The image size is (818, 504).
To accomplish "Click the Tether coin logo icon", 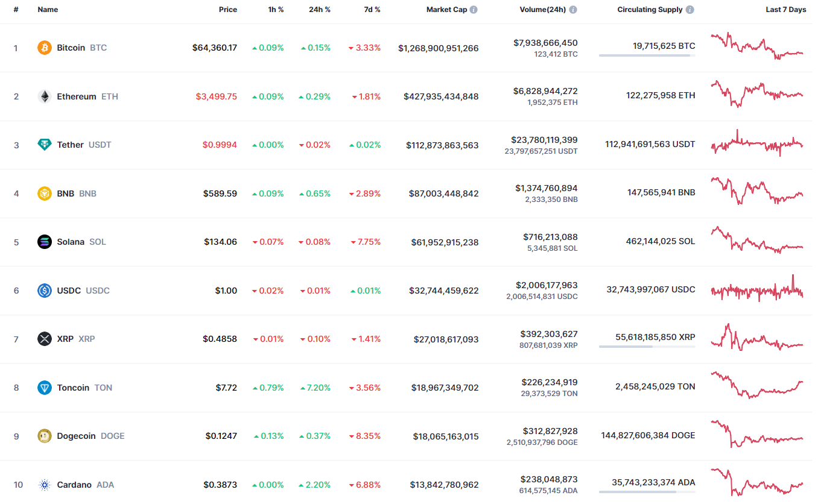I will (45, 145).
